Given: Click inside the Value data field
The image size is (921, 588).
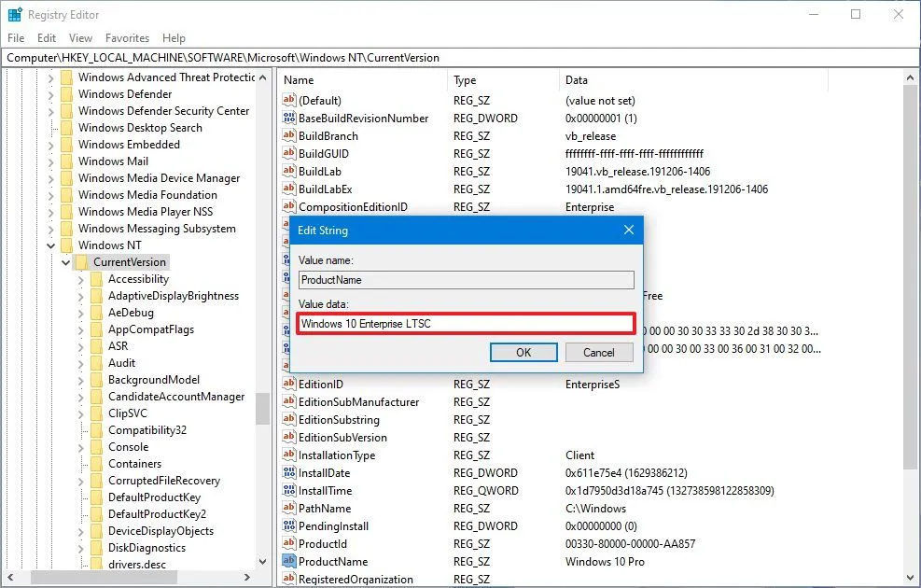Looking at the screenshot, I should [465, 323].
